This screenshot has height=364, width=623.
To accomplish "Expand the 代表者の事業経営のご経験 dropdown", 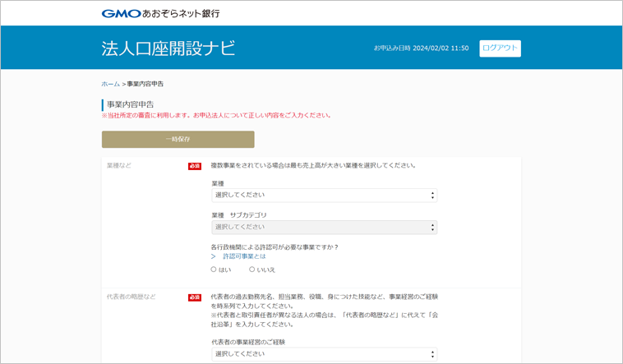I will 324,354.
